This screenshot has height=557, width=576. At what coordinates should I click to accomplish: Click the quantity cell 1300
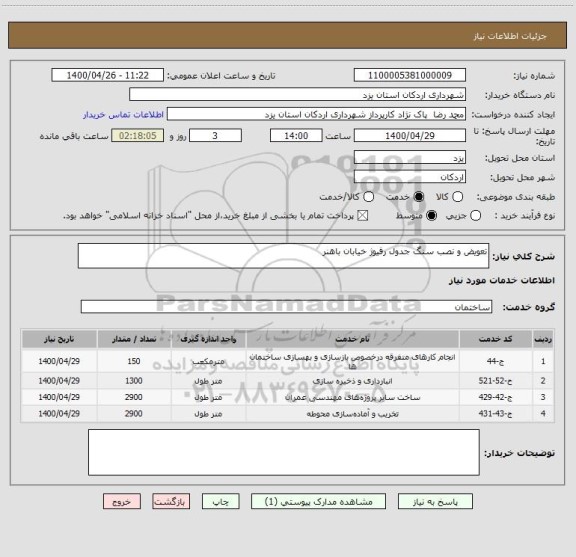point(134,381)
